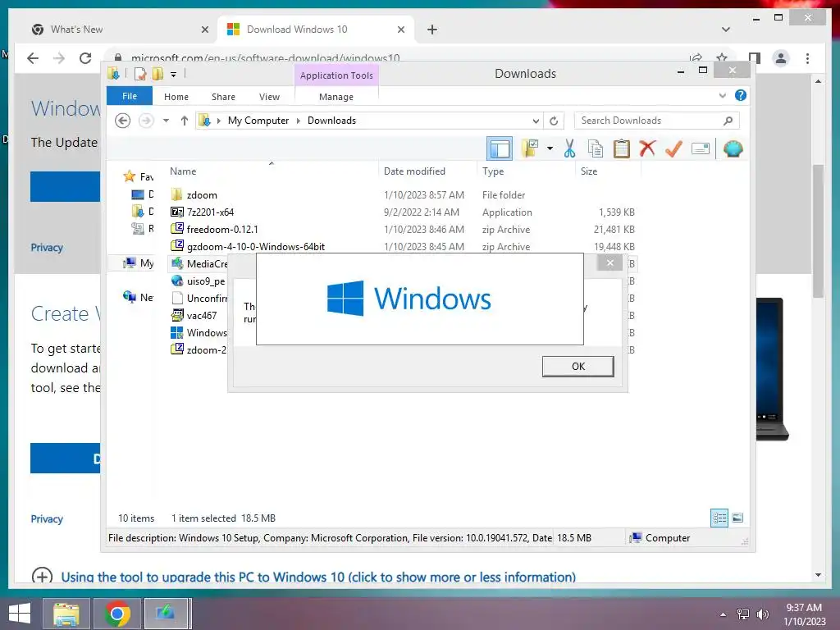Select the 7z2201-x64 application file
The image size is (840, 630).
(403, 212)
